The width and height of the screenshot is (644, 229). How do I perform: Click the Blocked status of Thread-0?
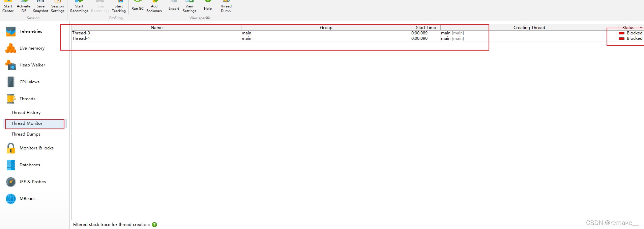(x=631, y=33)
